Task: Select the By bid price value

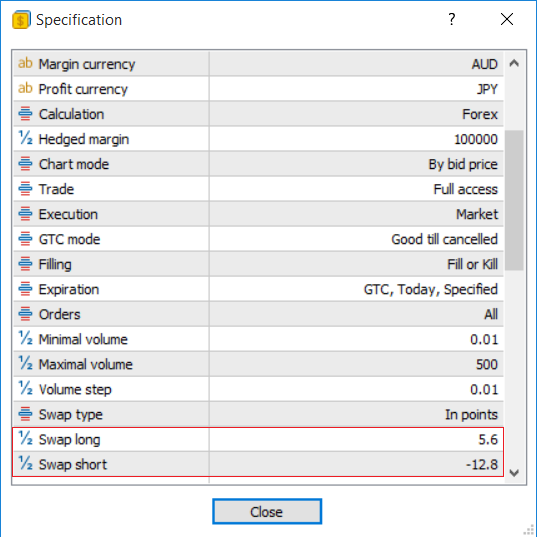Action: [x=463, y=165]
